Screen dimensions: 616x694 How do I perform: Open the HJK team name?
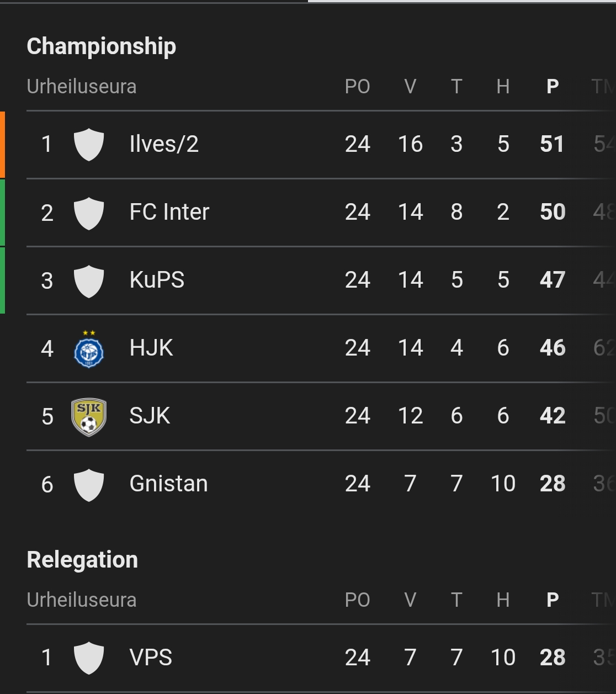point(151,348)
